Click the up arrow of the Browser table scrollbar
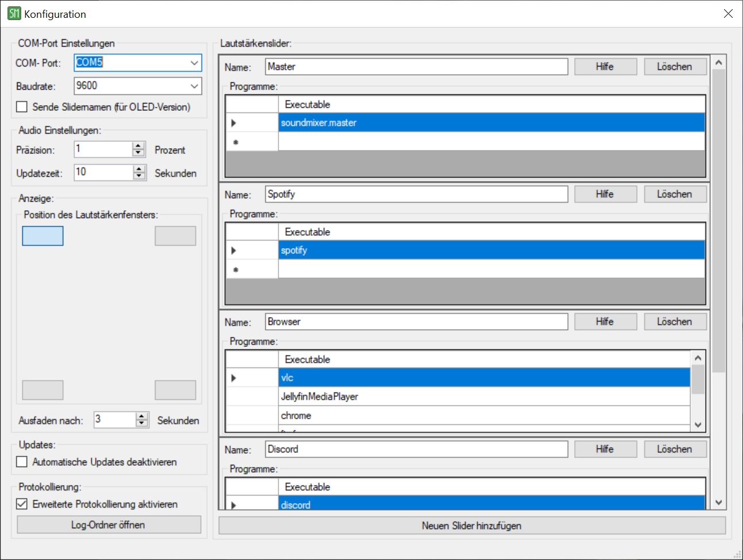 pyautogui.click(x=698, y=358)
